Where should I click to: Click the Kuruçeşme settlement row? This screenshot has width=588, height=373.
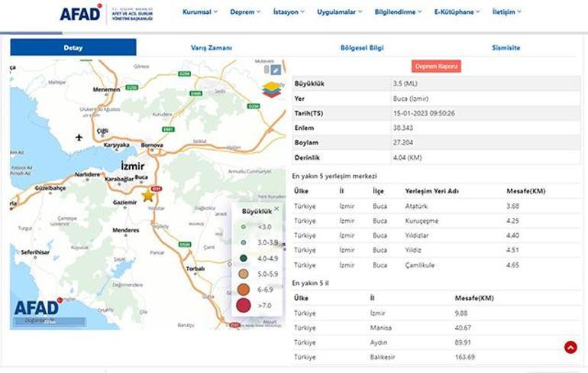[x=437, y=221]
